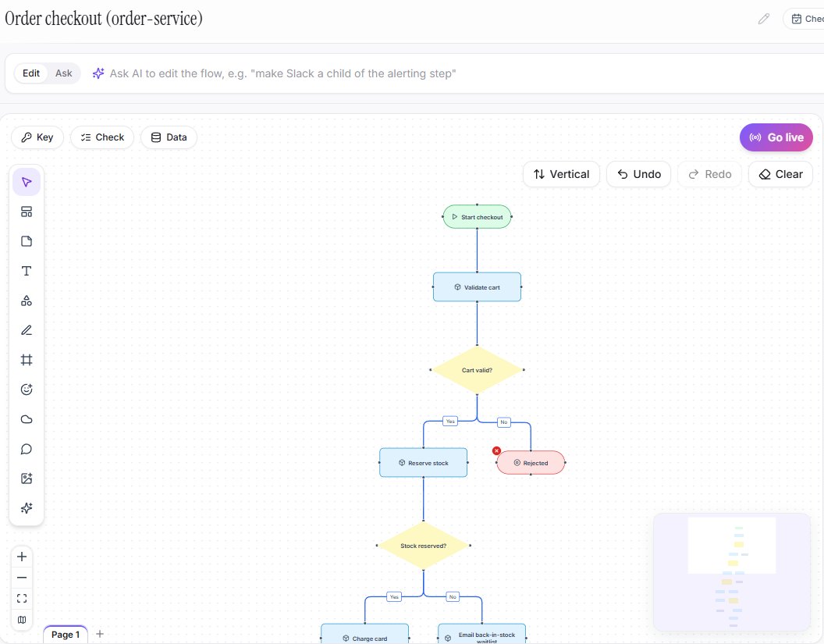Switch to Edit mode
The image size is (824, 644).
31,73
